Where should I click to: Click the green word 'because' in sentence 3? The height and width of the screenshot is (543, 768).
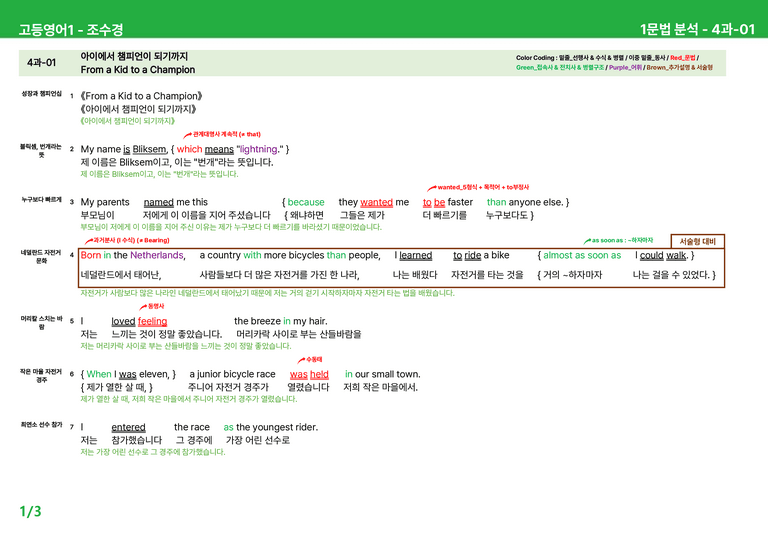306,202
